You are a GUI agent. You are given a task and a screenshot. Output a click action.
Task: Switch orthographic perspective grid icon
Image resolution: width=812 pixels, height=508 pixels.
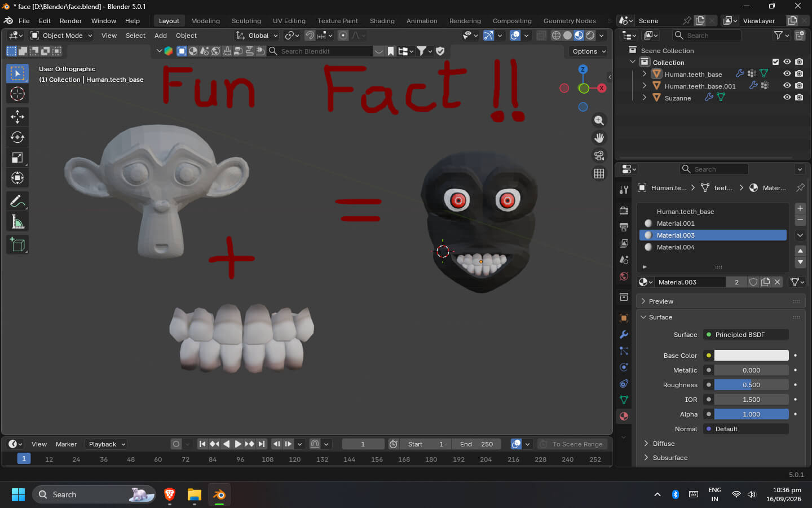pyautogui.click(x=599, y=173)
